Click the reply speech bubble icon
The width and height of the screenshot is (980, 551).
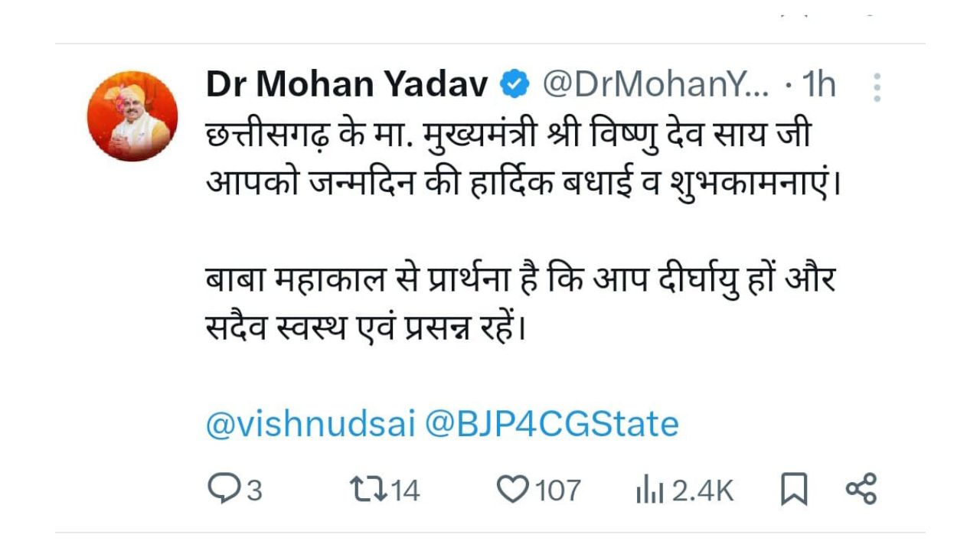coord(223,489)
